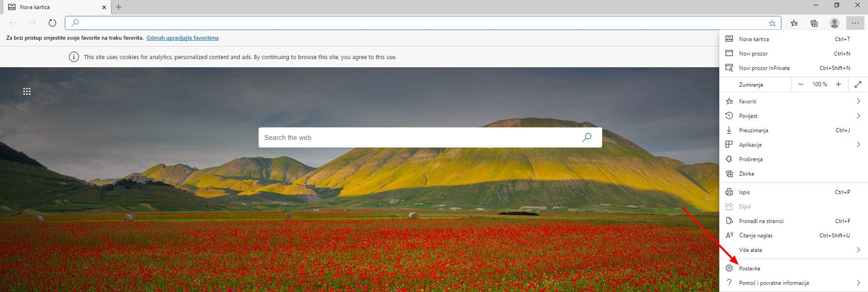Click the three-dot Settings and more button
Viewport: 868px width, 292px height.
click(855, 23)
